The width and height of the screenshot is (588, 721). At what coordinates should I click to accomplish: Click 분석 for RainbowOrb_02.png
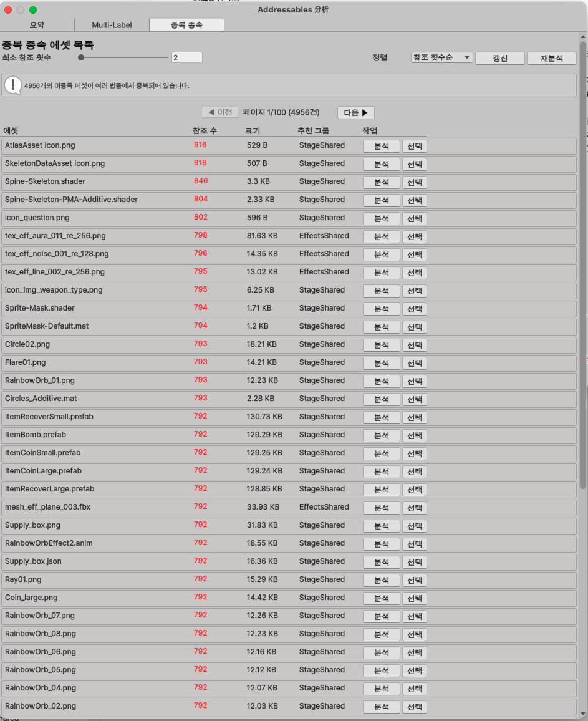click(x=381, y=707)
